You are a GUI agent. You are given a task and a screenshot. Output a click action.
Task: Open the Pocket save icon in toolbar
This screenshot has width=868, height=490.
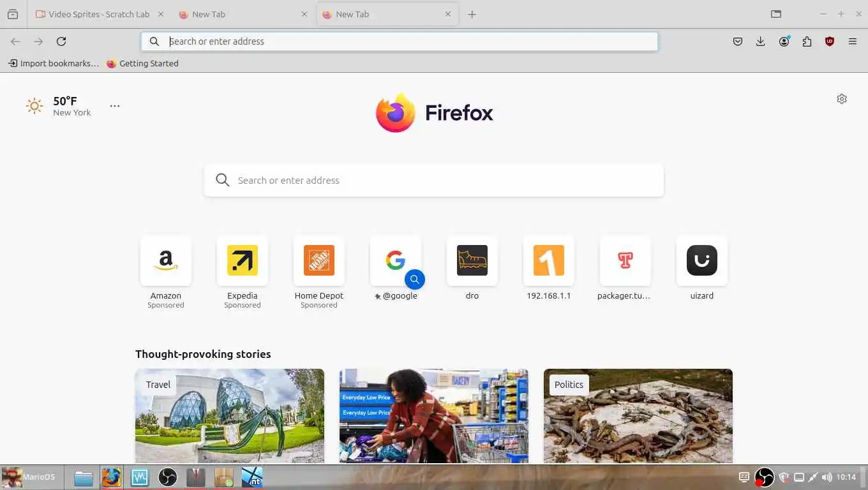pyautogui.click(x=738, y=41)
